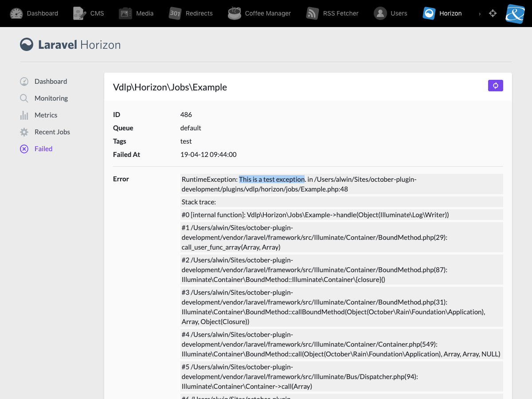Click the Users avatar icon

pos(380,13)
